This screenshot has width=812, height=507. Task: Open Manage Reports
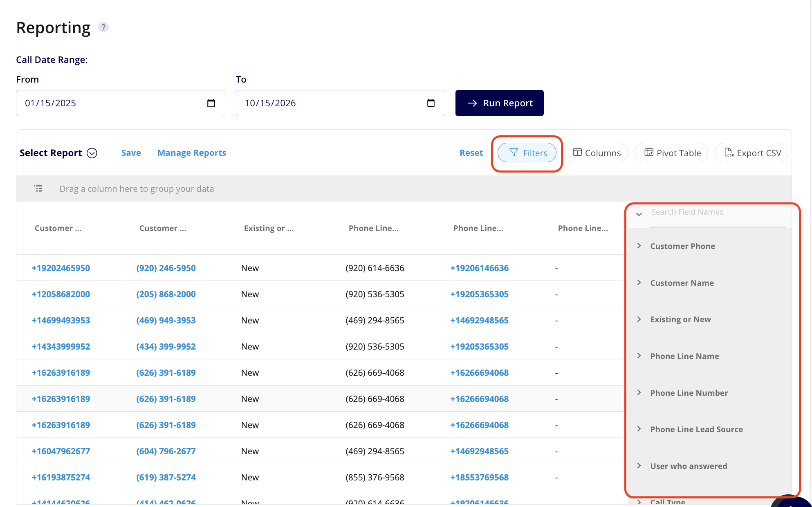(192, 153)
